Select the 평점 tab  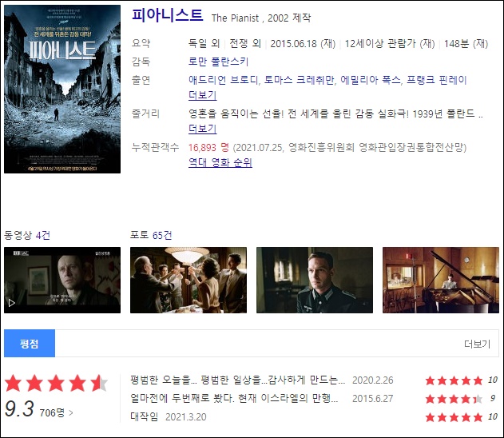pos(30,344)
